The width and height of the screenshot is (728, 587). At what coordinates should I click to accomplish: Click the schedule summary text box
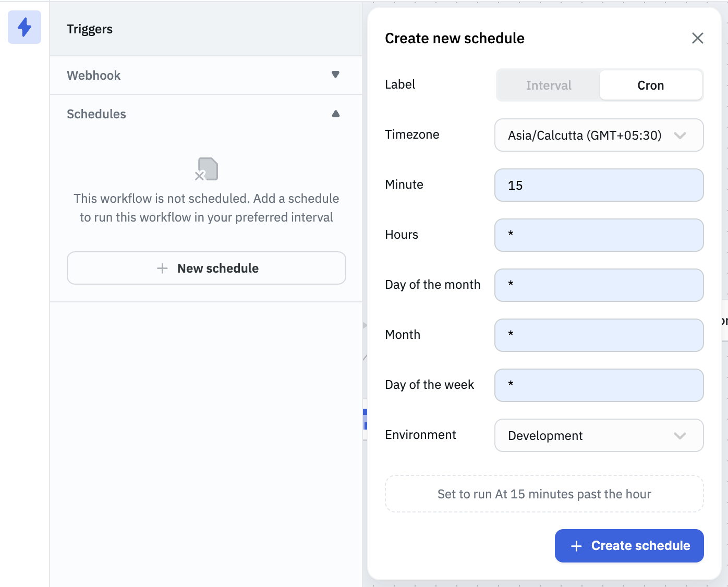[x=544, y=494]
